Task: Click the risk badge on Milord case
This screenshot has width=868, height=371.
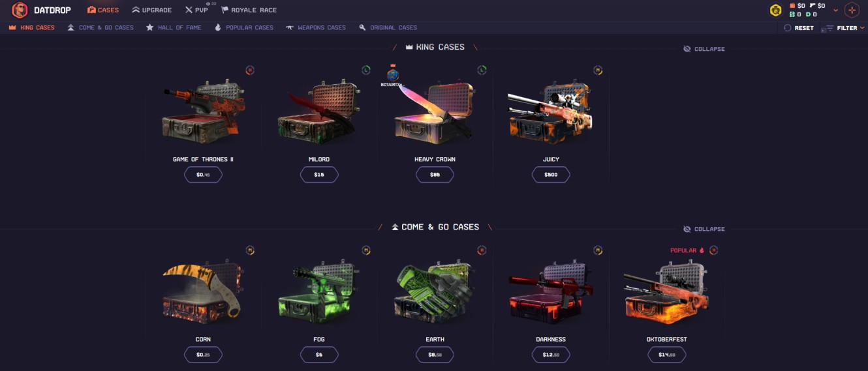Action: tap(366, 70)
